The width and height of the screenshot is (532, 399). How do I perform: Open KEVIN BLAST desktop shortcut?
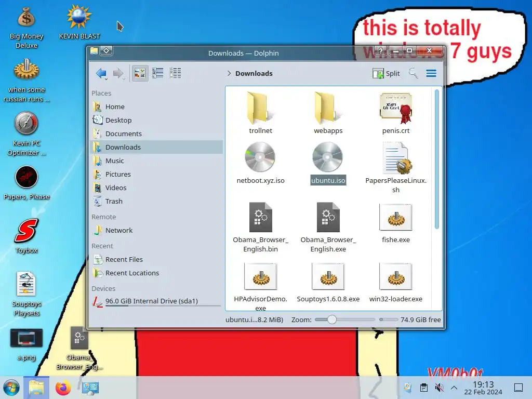pos(79,22)
